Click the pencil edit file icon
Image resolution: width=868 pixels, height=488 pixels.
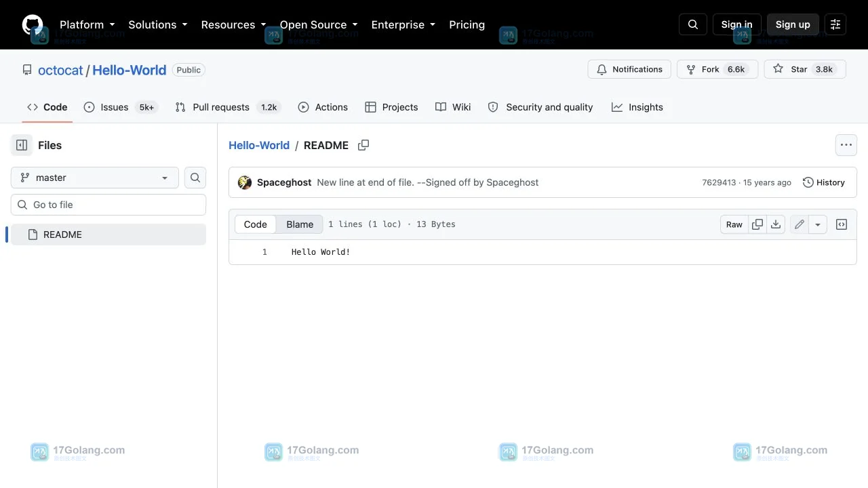point(800,224)
